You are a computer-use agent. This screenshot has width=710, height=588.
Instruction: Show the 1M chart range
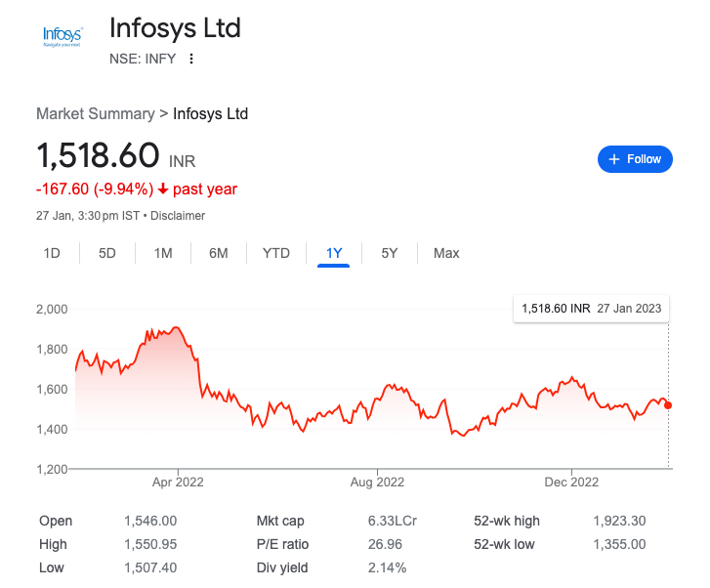click(x=163, y=253)
